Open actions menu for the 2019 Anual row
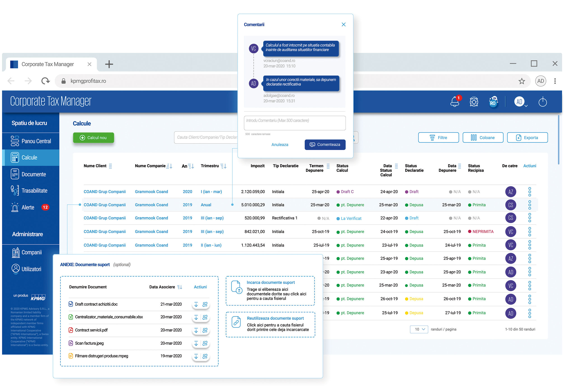This screenshot has height=392, width=565. tap(530, 205)
